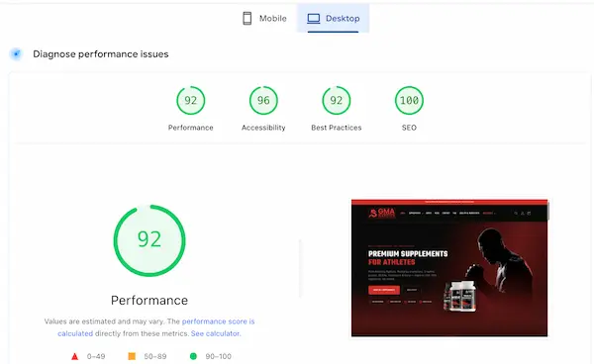Click the Diagnose performance issues heading

point(101,54)
